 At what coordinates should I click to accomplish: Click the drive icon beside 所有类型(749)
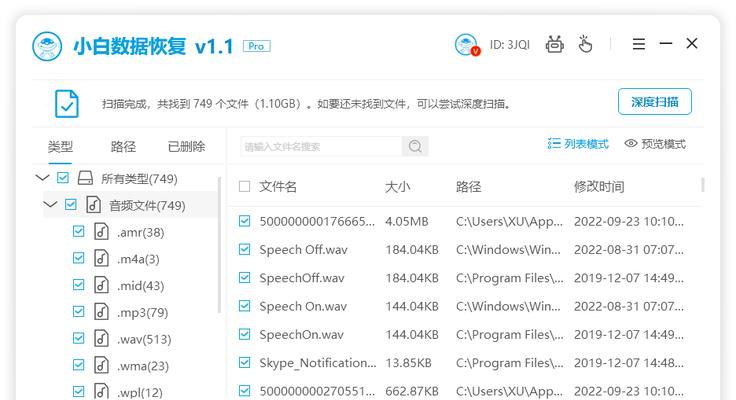[x=85, y=178]
